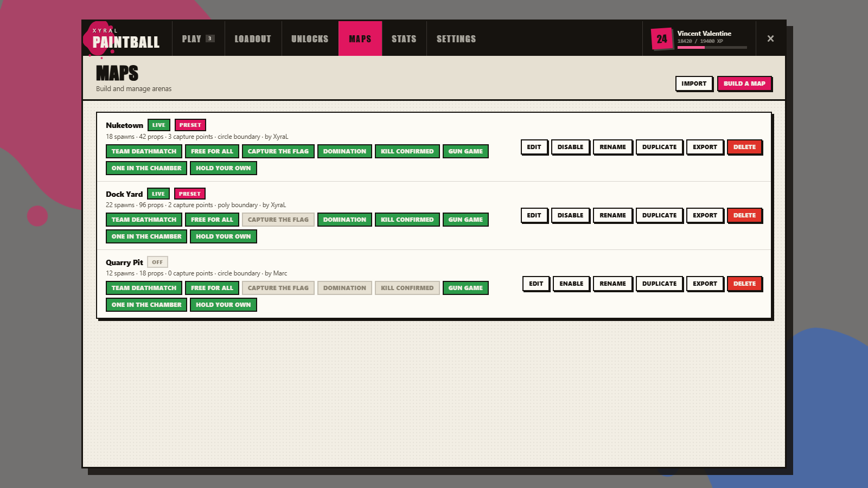Enable Capture the Flag for Quarry Pit

[x=278, y=288]
